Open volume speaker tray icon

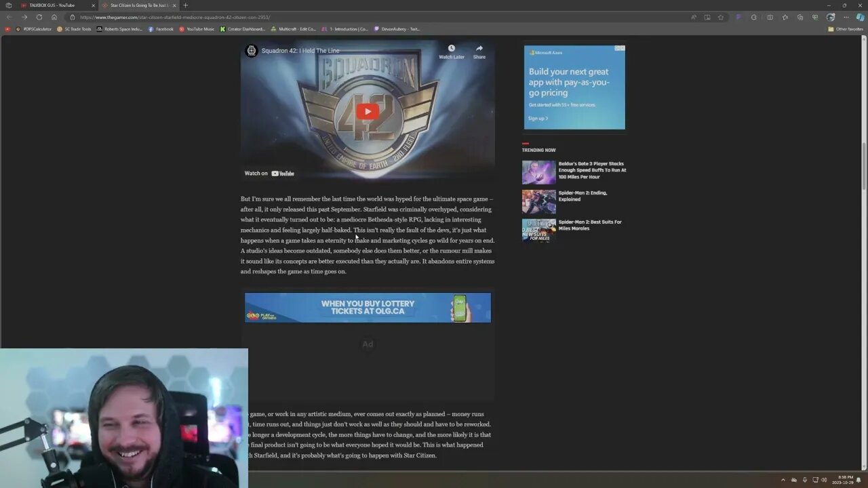coord(824,480)
